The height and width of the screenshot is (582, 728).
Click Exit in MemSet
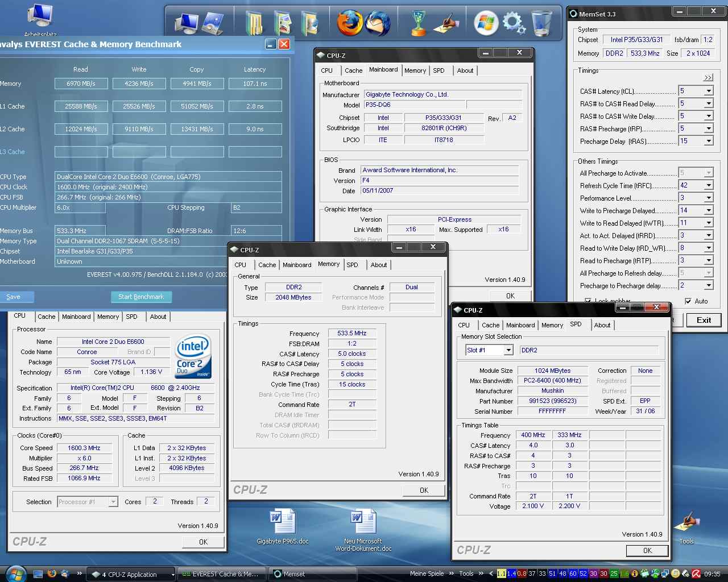(704, 320)
